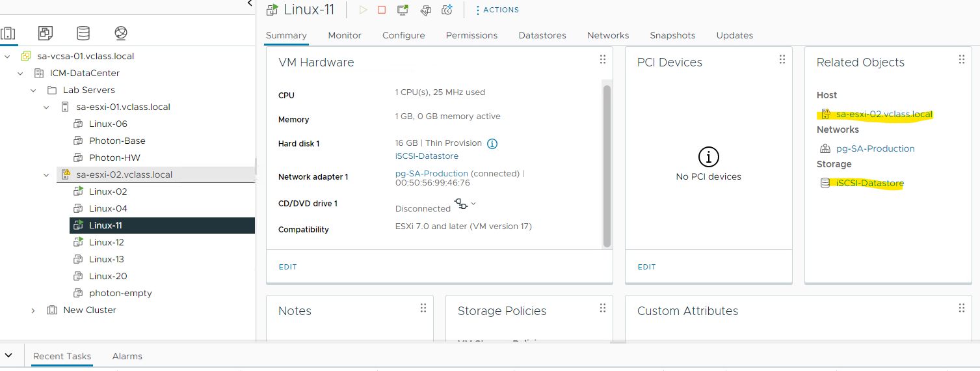980x371 pixels.
Task: Grab Custom Attributes card drag handle
Action: pos(962,309)
